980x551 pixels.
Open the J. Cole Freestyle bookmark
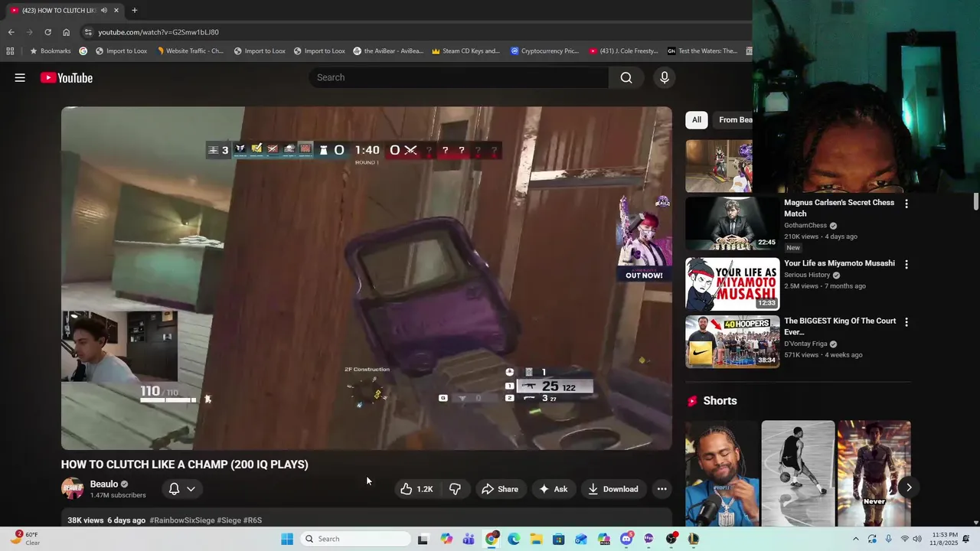[x=624, y=51]
